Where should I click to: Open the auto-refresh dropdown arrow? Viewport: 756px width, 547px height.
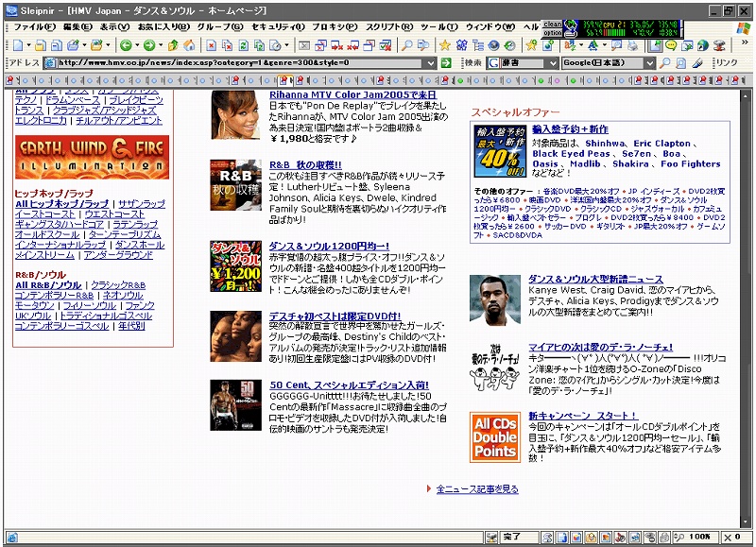click(286, 45)
